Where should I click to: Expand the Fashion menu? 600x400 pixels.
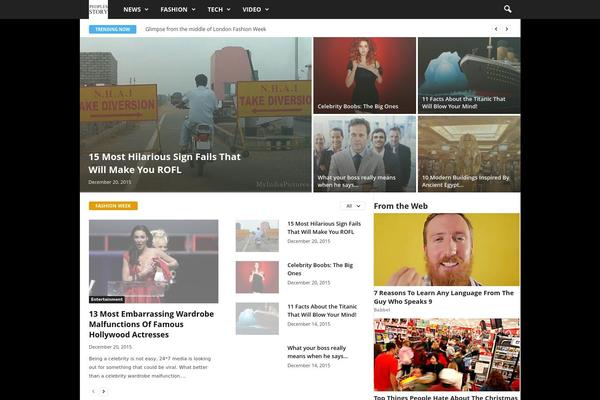tap(178, 10)
